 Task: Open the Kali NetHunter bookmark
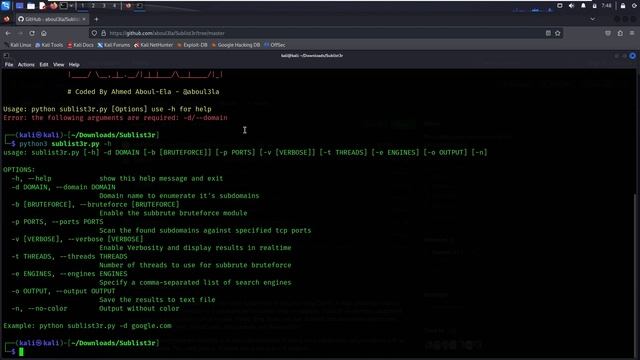pos(153,45)
